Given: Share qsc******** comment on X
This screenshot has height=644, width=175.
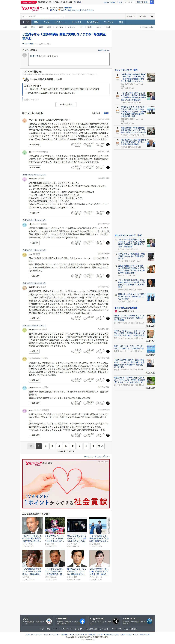Looking at the screenshot, I should coord(108,168).
